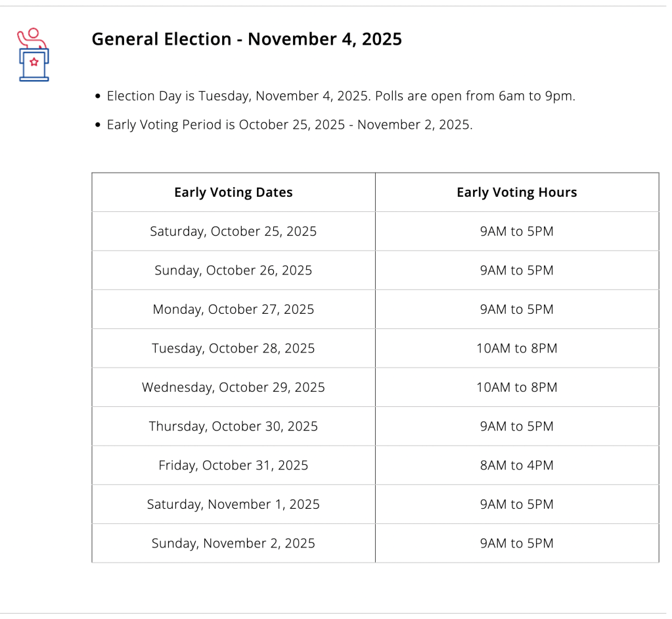
Task: Select the Friday, October 31, 2025 cell
Action: 233,465
